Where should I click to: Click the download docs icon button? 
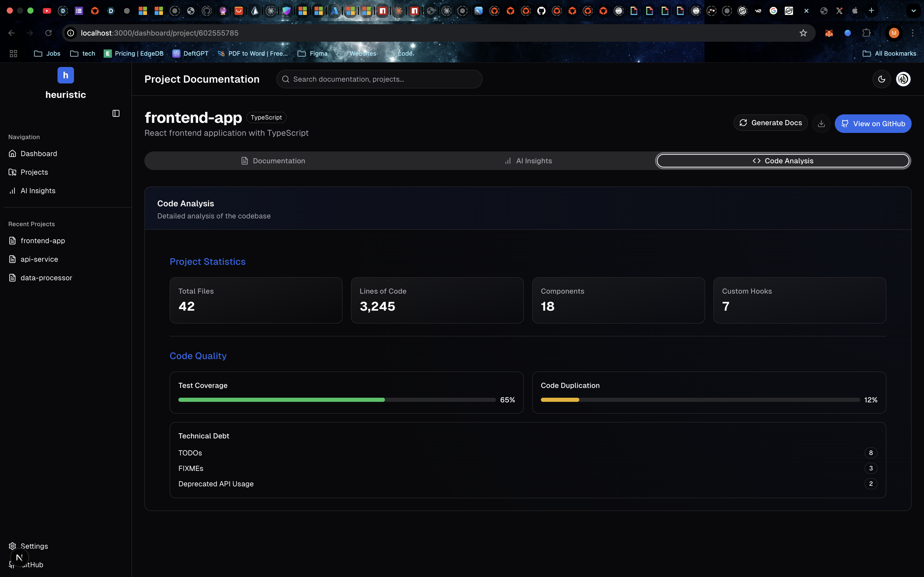tap(821, 124)
